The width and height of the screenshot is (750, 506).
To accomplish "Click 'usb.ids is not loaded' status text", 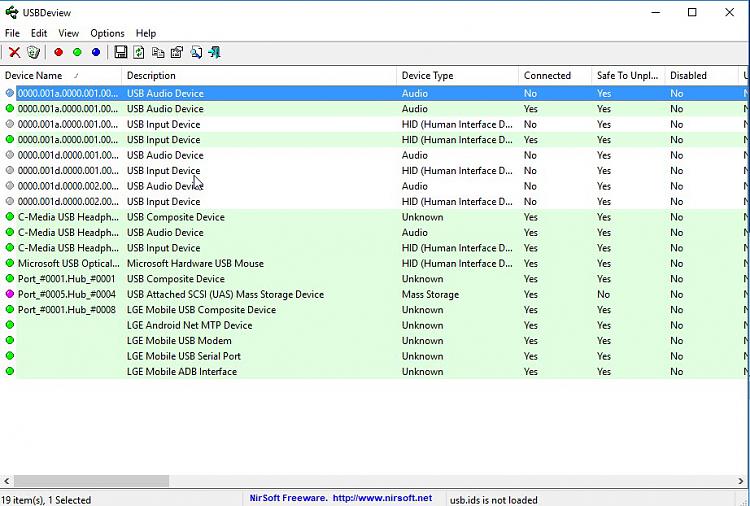I will tap(494, 500).
